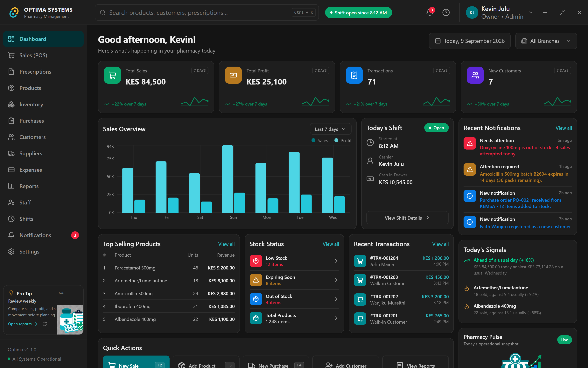Screen dimensions: 588x368
Task: Click View all in Stock Status
Action: 331,244
